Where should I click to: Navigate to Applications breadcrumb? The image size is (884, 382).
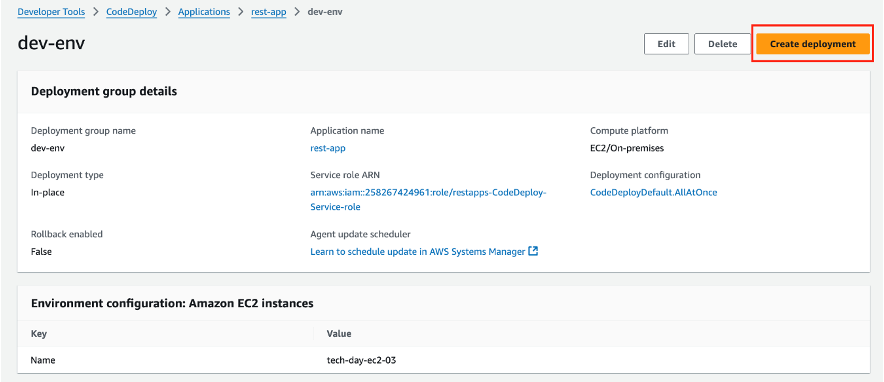(x=204, y=12)
